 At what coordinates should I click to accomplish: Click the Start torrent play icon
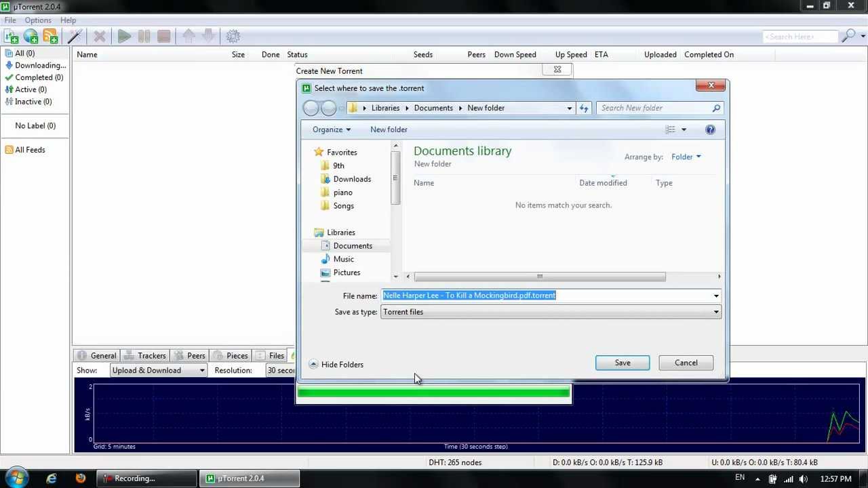pyautogui.click(x=124, y=37)
